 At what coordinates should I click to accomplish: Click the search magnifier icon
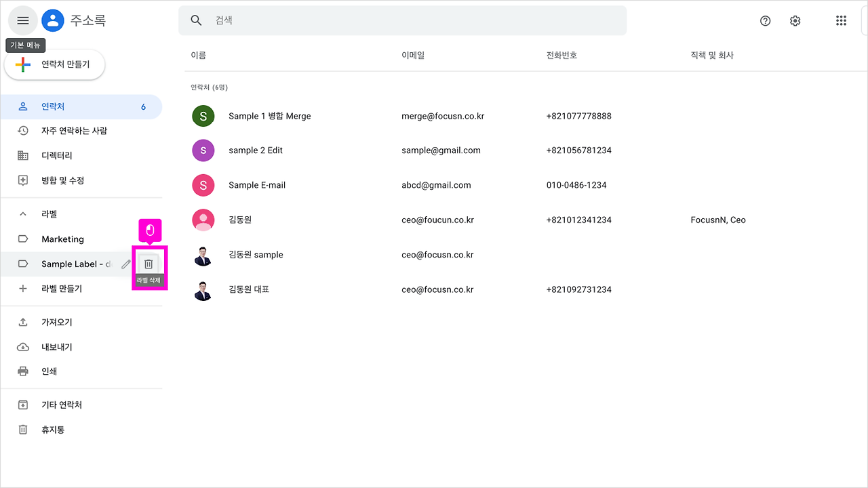click(x=196, y=20)
